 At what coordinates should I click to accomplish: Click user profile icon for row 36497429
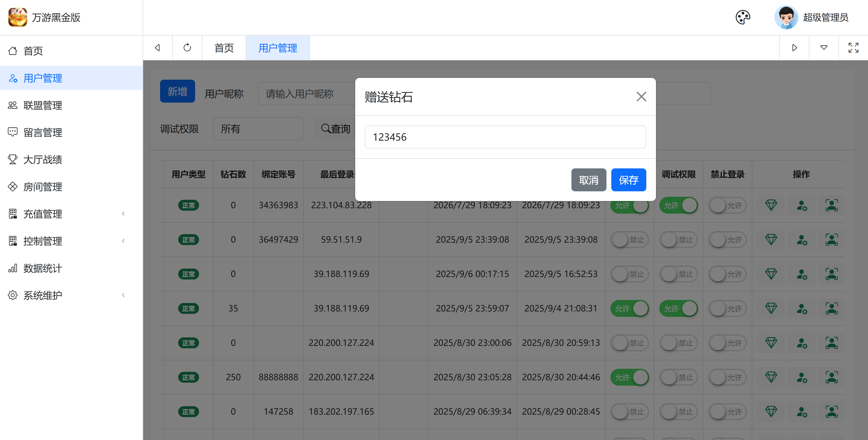pyautogui.click(x=831, y=240)
